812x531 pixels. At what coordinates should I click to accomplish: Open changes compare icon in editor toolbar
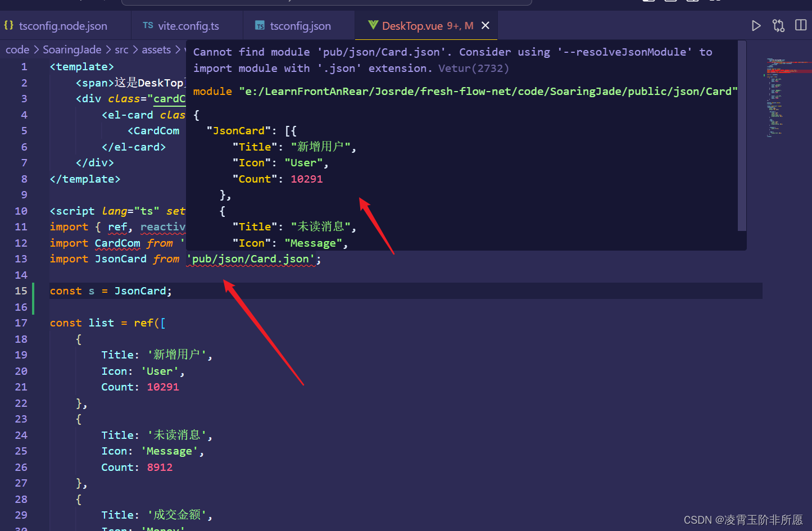[x=778, y=26]
